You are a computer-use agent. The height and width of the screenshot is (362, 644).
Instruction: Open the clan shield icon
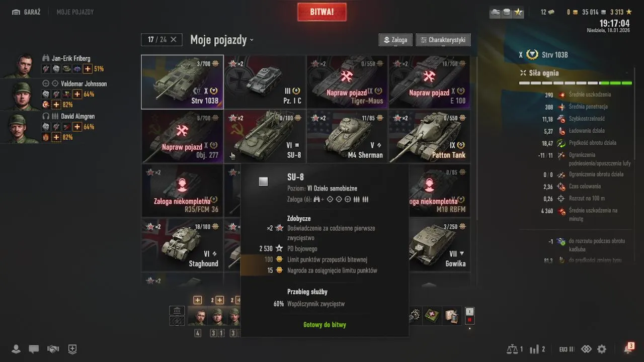coord(72,349)
